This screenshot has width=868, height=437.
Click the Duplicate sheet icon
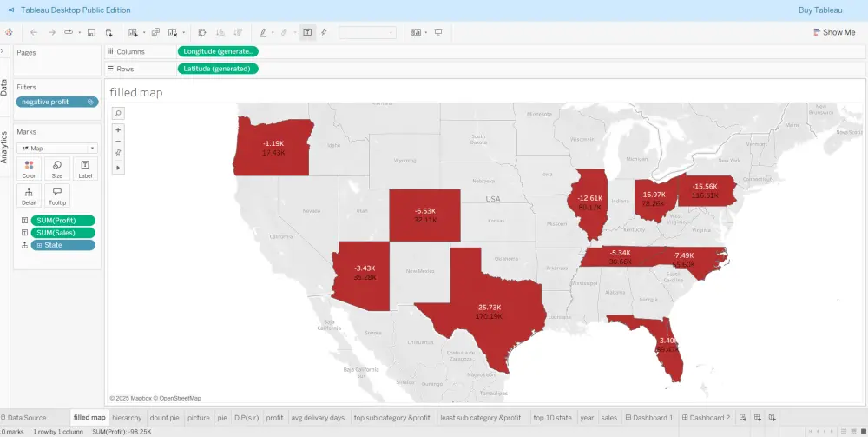[155, 33]
